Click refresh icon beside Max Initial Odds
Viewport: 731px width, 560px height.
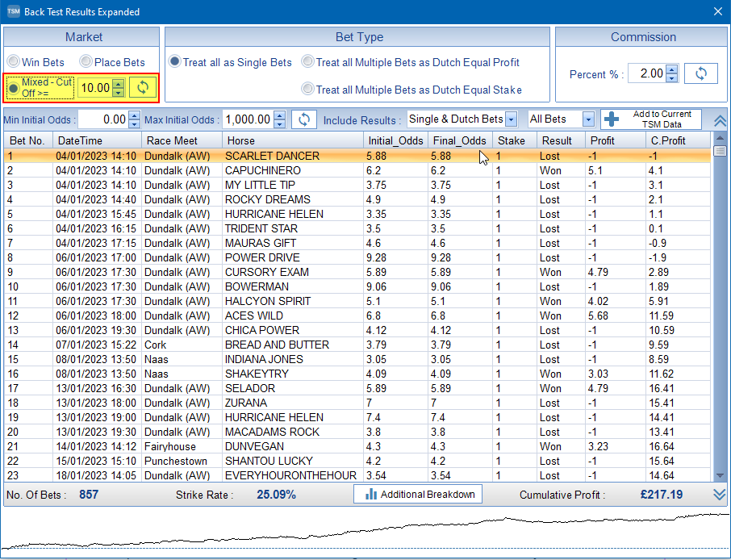pyautogui.click(x=303, y=119)
